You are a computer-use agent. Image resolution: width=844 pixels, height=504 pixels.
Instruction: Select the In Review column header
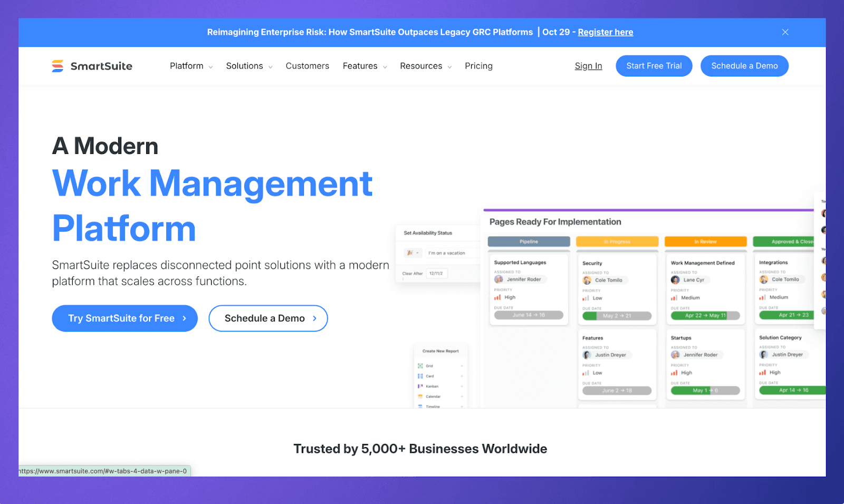coord(705,241)
